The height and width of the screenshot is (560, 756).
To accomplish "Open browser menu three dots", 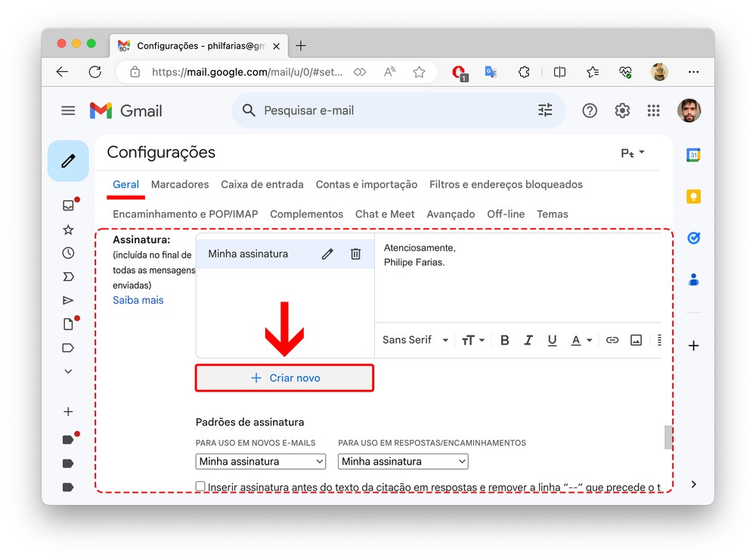I will (693, 72).
